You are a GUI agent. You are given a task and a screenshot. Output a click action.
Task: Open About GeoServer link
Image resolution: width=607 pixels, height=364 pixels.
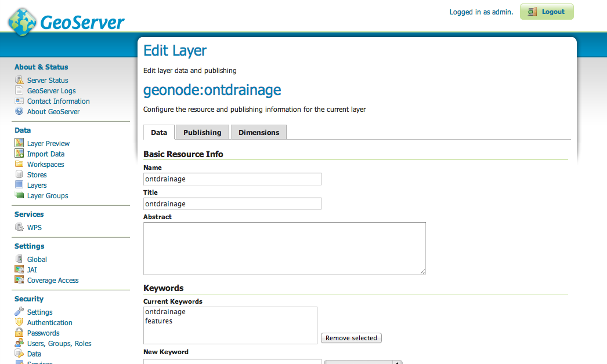53,112
